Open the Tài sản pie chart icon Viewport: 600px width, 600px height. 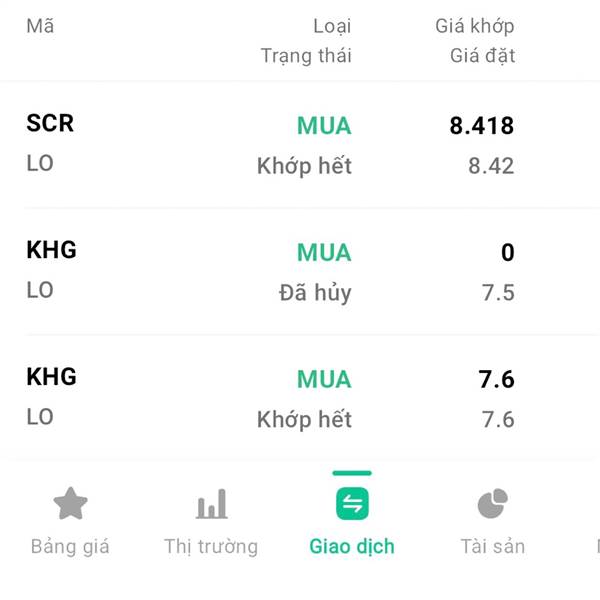pyautogui.click(x=493, y=503)
